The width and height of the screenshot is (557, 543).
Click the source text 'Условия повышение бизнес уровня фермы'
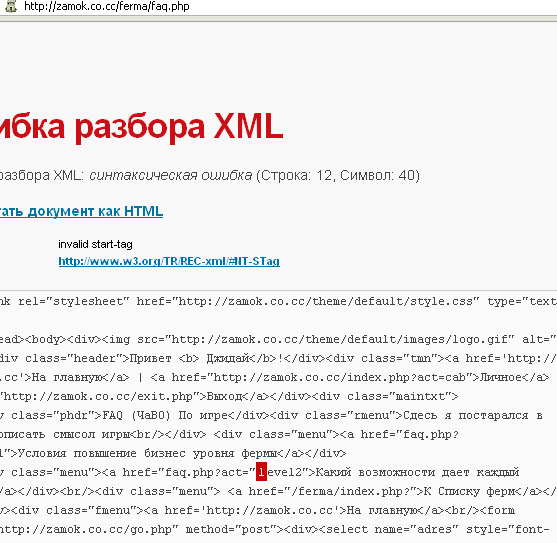[x=147, y=454]
